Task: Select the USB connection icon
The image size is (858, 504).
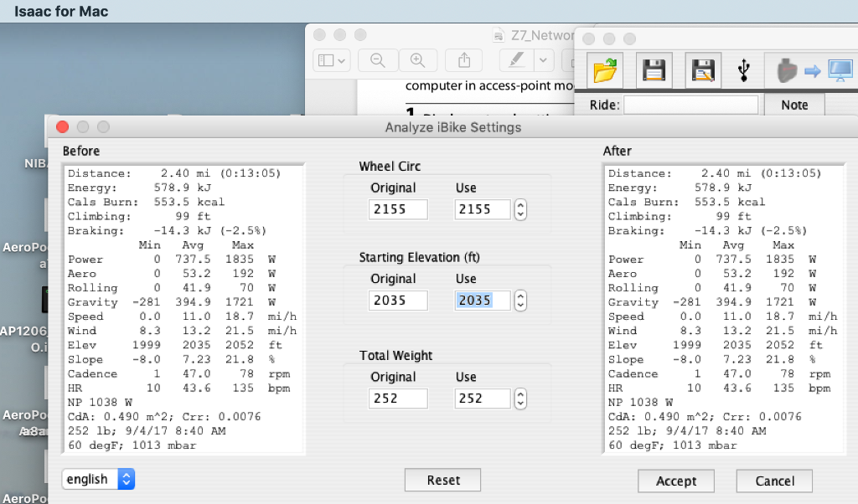Action: click(745, 70)
